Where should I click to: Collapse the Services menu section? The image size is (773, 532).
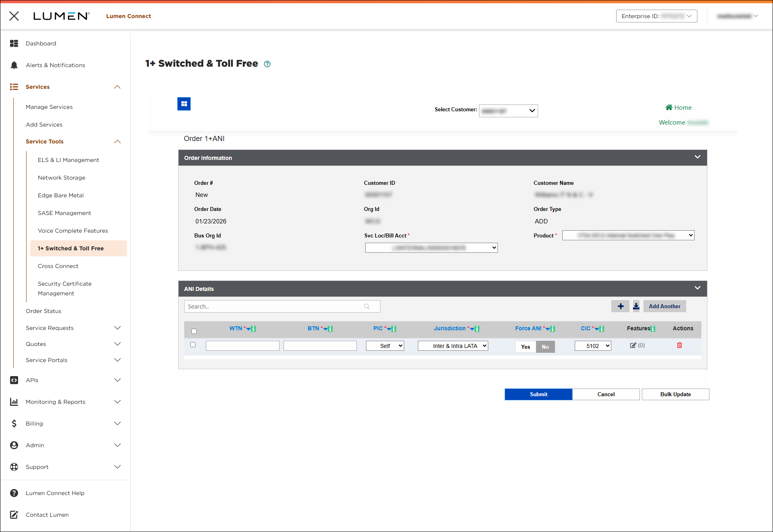point(117,87)
